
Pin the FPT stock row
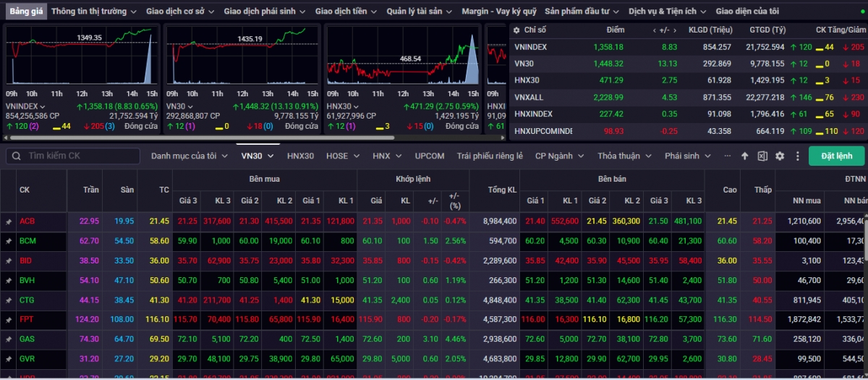[x=9, y=319]
